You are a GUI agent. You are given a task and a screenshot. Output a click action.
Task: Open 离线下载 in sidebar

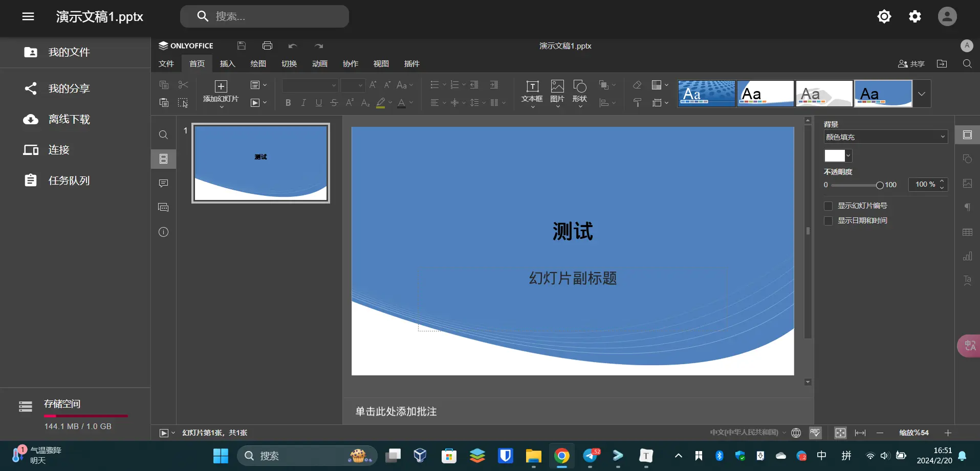point(75,119)
